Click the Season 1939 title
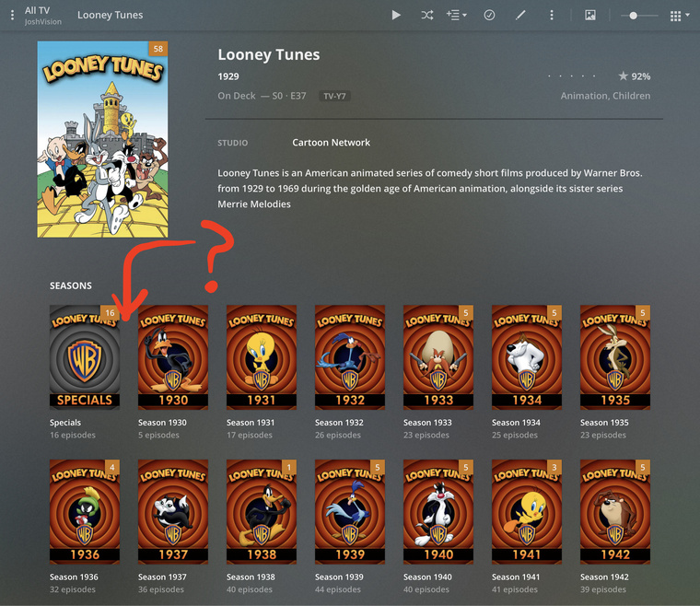 tap(339, 577)
